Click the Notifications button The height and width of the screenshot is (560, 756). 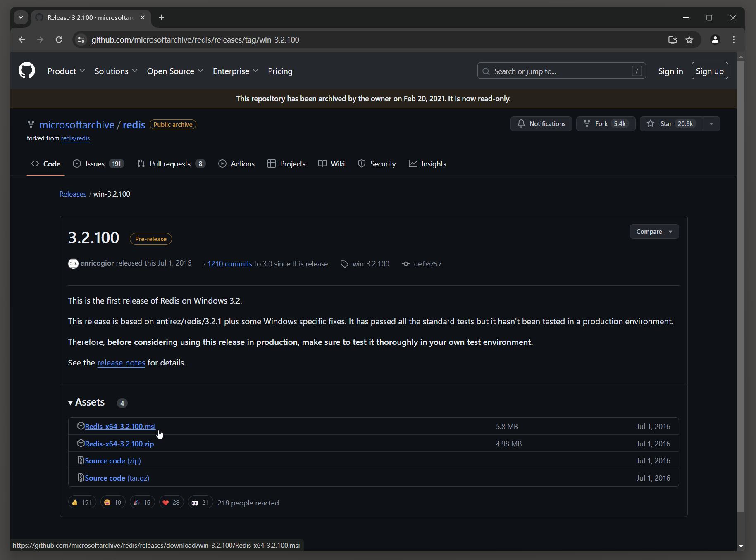541,124
